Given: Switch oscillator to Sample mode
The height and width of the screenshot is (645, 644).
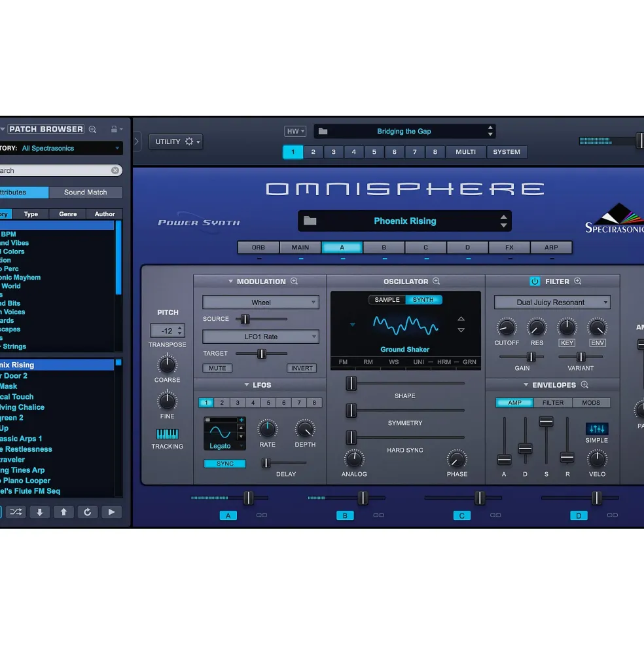Looking at the screenshot, I should coord(387,300).
